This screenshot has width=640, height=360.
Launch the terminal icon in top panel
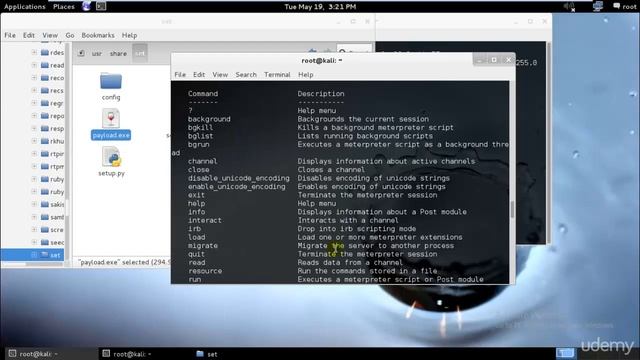point(101,6)
